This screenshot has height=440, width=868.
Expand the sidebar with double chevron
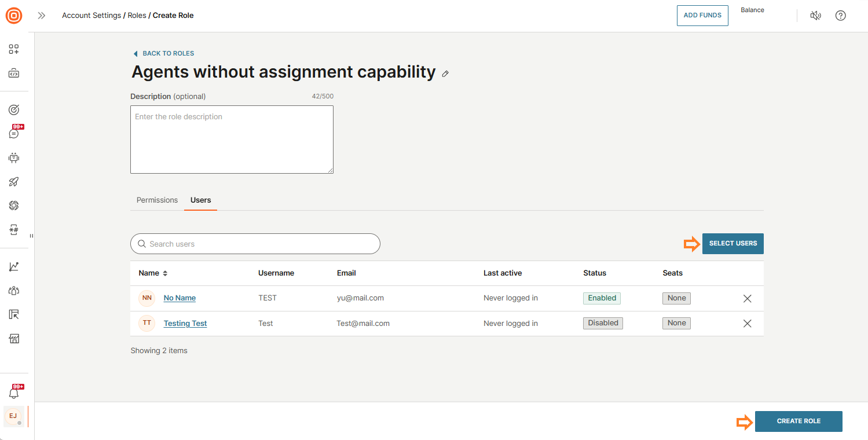pos(42,16)
